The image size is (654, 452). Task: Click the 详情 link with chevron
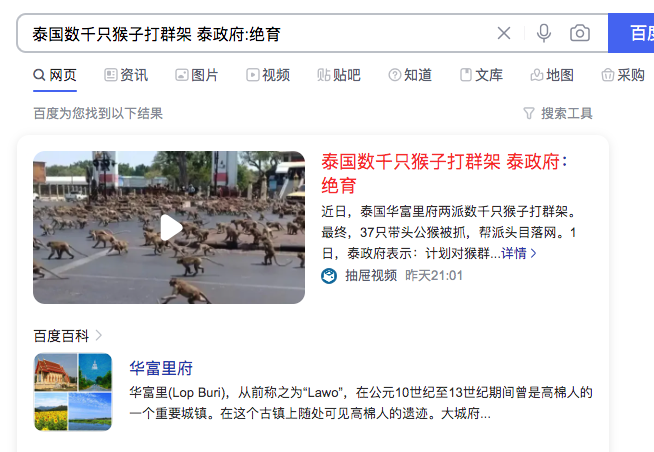[518, 253]
